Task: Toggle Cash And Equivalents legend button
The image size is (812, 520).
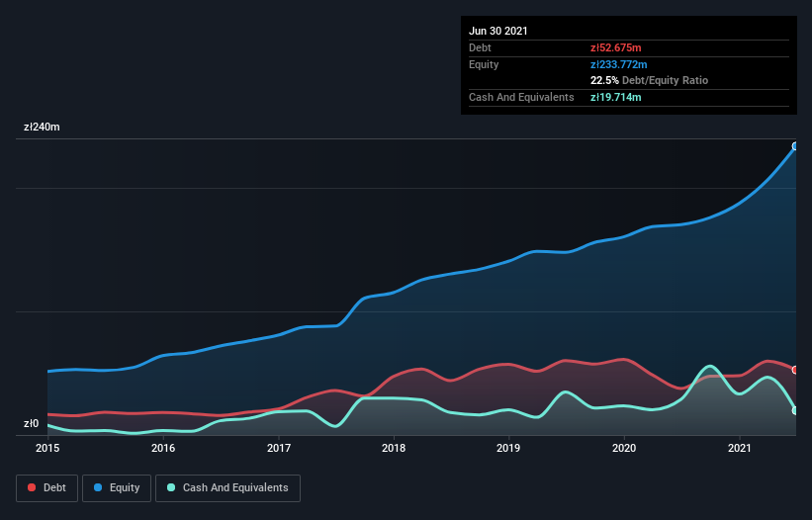Action: pyautogui.click(x=227, y=488)
